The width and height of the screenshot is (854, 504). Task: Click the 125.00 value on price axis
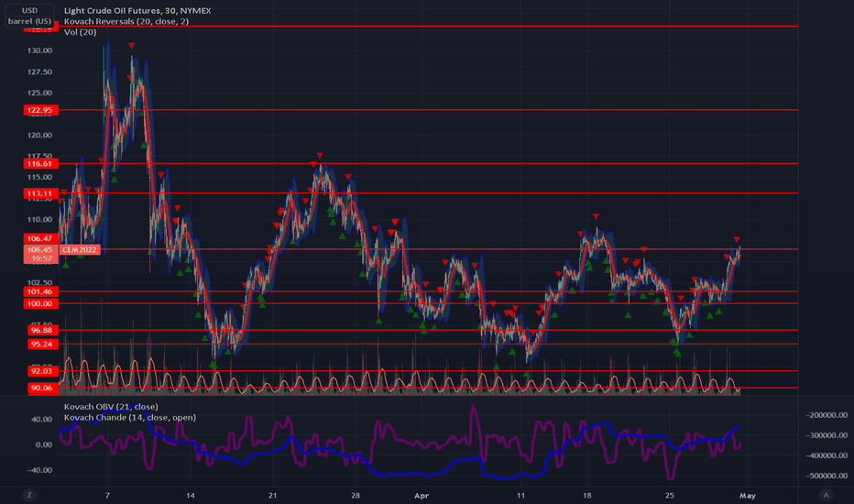(39, 93)
